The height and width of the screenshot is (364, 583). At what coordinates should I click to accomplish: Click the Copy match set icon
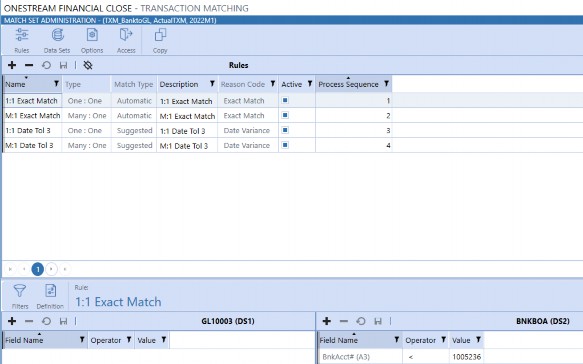click(x=160, y=41)
